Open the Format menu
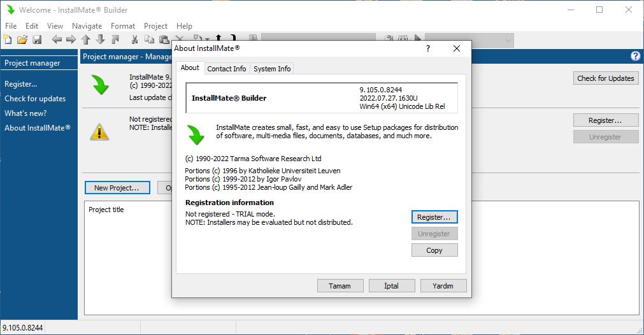This screenshot has width=644, height=335. point(123,26)
